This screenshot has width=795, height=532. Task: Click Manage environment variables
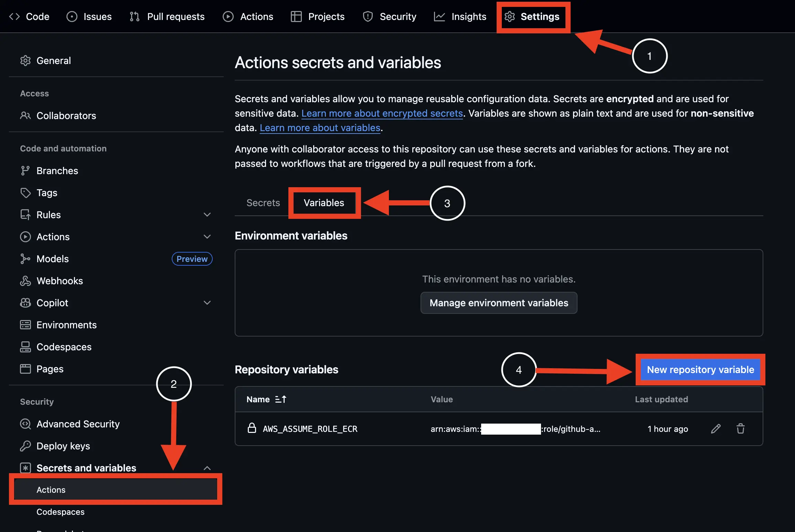(498, 303)
